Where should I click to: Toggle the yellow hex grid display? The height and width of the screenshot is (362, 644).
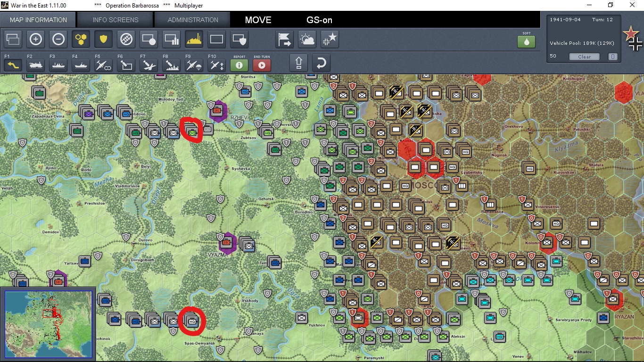pyautogui.click(x=81, y=40)
